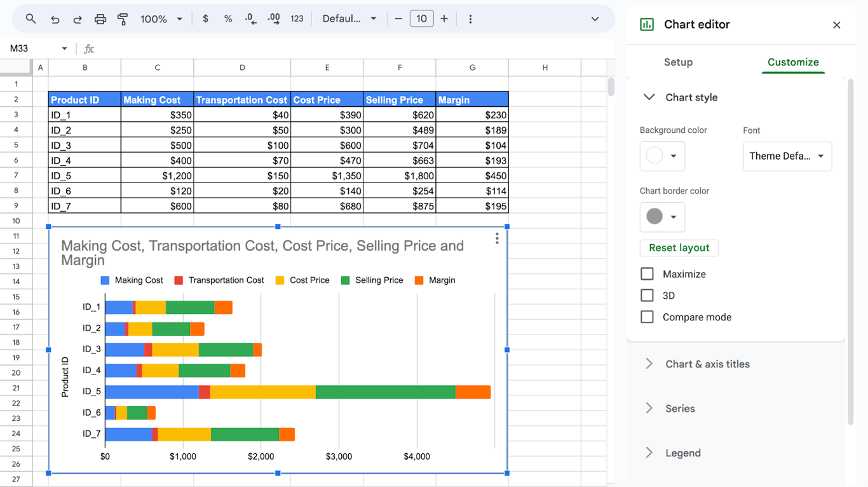Decrease font size with minus button
The image size is (868, 487).
(x=398, y=19)
